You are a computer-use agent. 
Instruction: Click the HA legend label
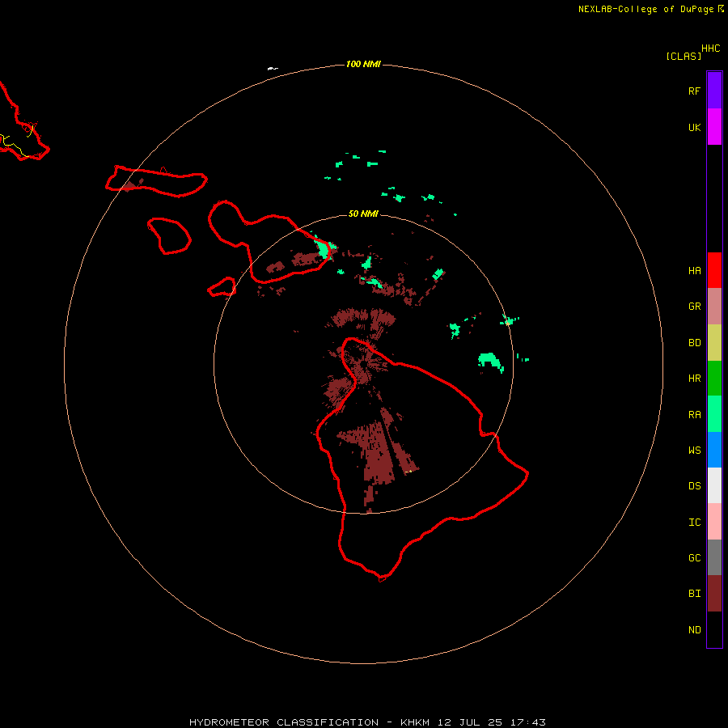[x=694, y=271]
